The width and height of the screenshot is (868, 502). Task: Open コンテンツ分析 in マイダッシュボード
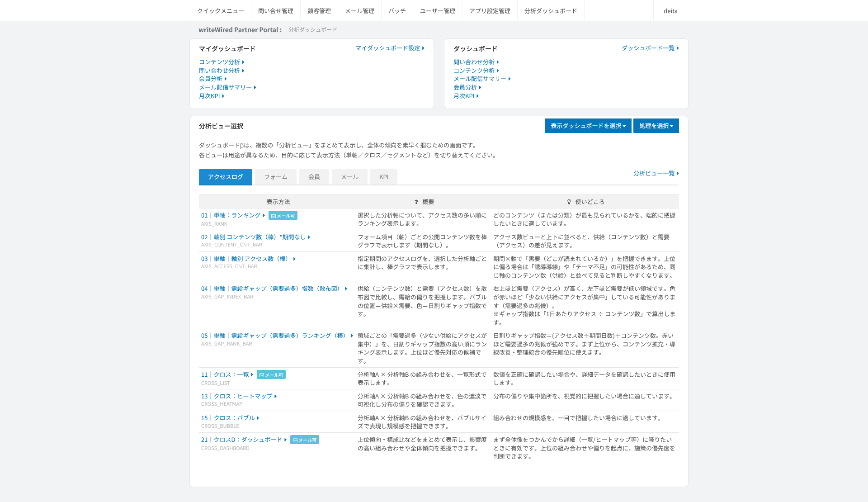tap(222, 62)
